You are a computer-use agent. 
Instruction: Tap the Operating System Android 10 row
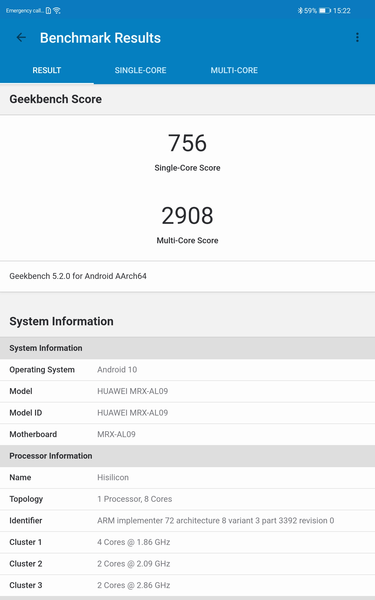click(x=188, y=370)
